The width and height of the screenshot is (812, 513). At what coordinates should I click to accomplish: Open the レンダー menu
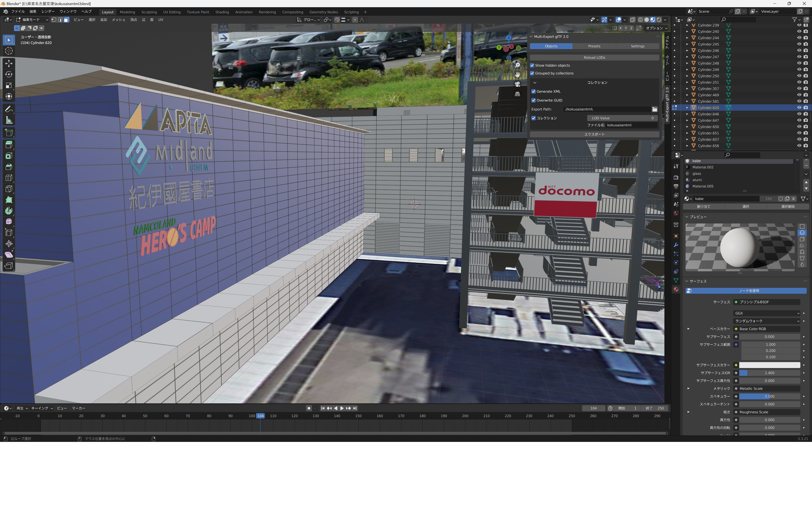[x=48, y=12]
